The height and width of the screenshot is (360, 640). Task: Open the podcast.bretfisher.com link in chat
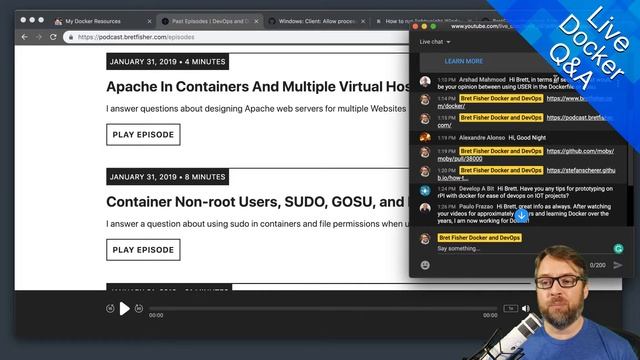coord(525,121)
